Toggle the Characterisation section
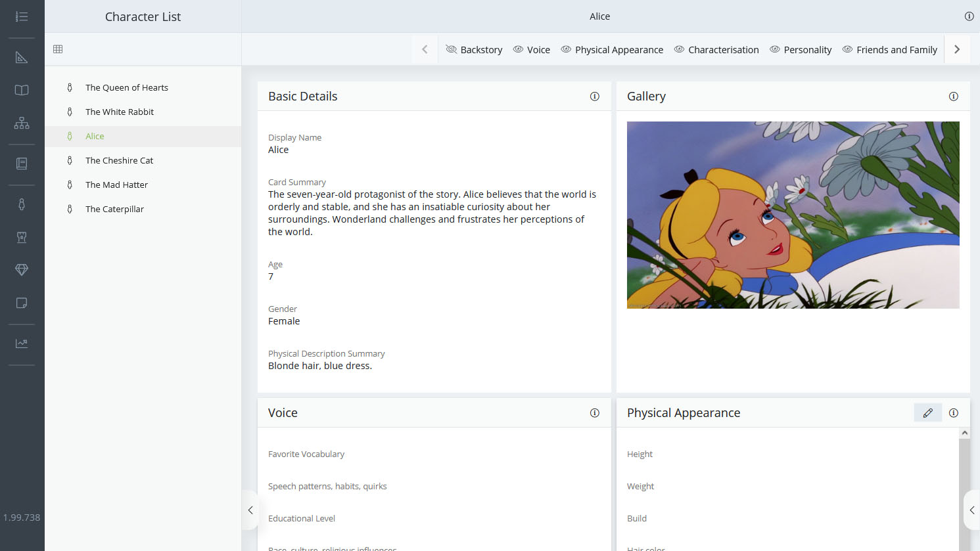Image resolution: width=980 pixels, height=551 pixels. (x=716, y=50)
